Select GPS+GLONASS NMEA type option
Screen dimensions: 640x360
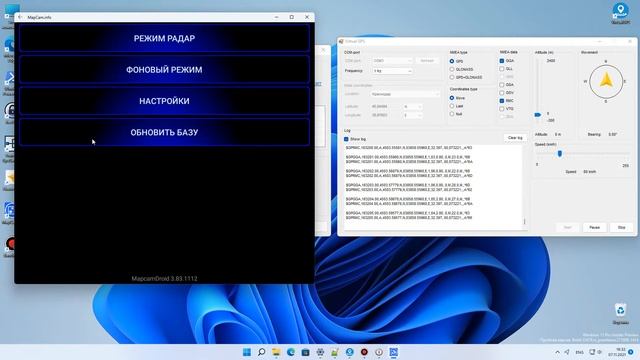pyautogui.click(x=452, y=77)
